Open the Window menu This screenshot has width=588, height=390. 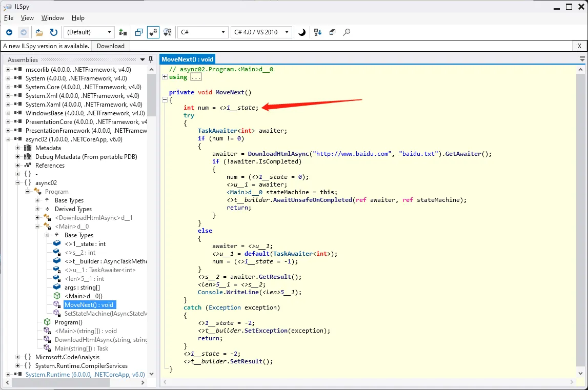[x=52, y=18]
